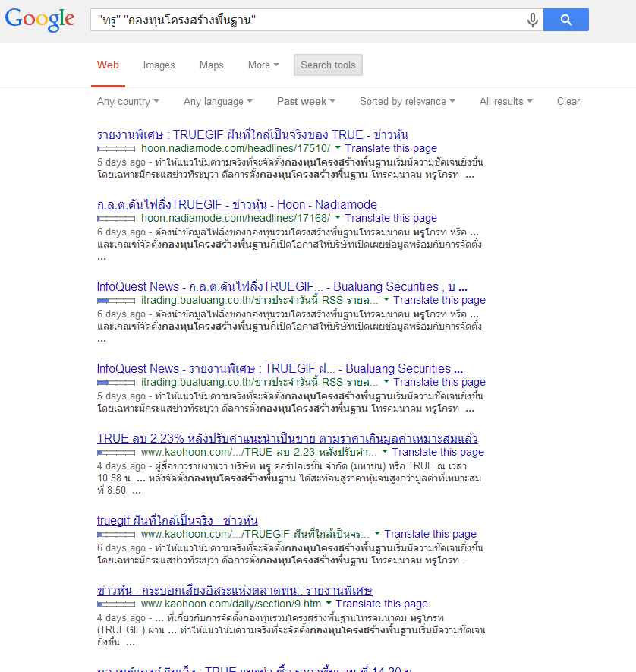Image resolution: width=636 pixels, height=672 pixels.
Task: Open the Sorted by relevance dropdown
Action: point(408,102)
